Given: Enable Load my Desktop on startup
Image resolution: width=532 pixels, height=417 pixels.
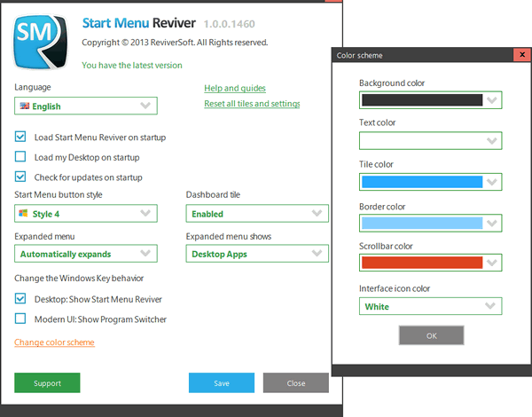Looking at the screenshot, I should click(x=20, y=156).
